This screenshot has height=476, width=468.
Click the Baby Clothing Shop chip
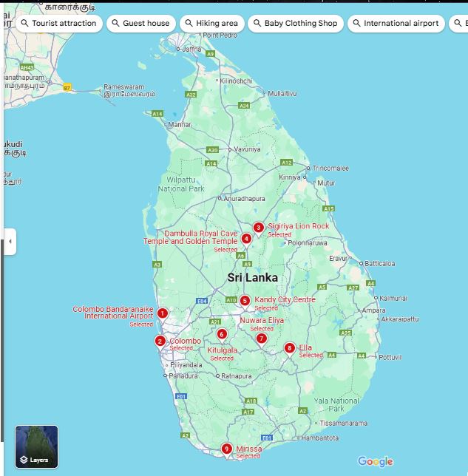coord(294,24)
